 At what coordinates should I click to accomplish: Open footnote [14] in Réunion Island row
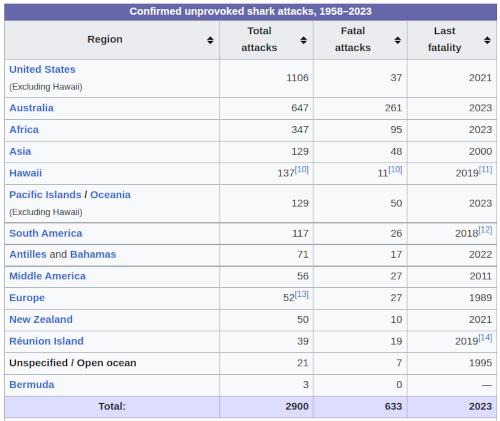(485, 338)
